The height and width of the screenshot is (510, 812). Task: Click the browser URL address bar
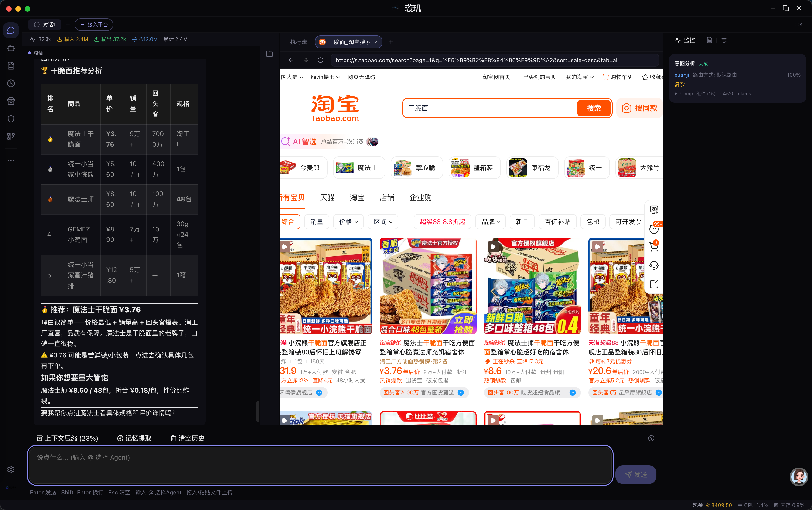494,60
